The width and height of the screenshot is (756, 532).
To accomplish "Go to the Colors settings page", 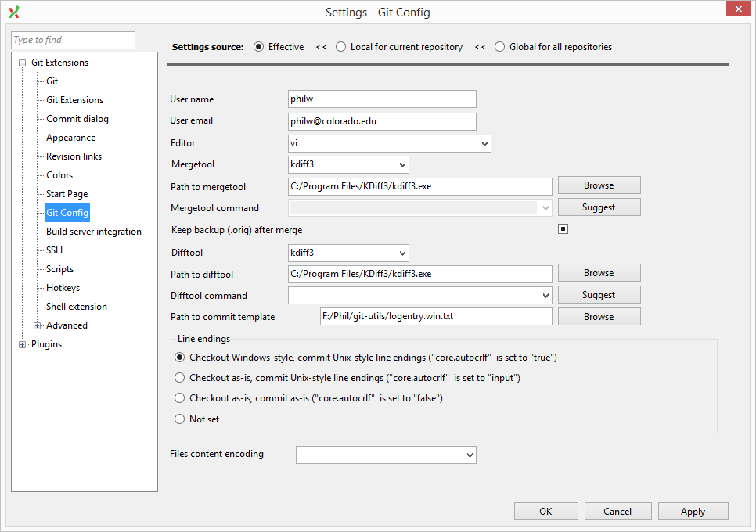I will coord(59,175).
